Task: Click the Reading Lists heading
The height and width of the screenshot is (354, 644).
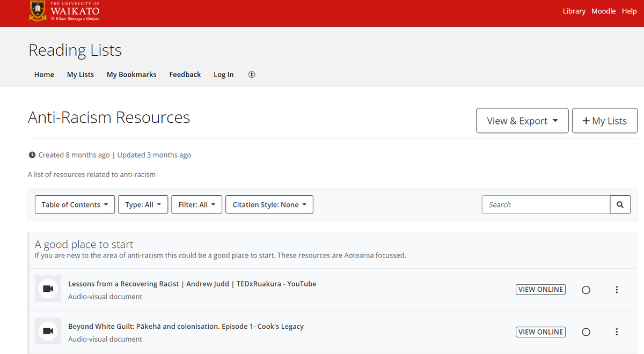Action: point(75,50)
